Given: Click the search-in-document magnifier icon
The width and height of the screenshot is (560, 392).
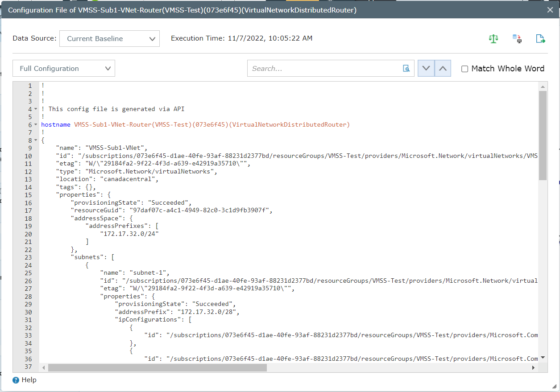Looking at the screenshot, I should (406, 68).
